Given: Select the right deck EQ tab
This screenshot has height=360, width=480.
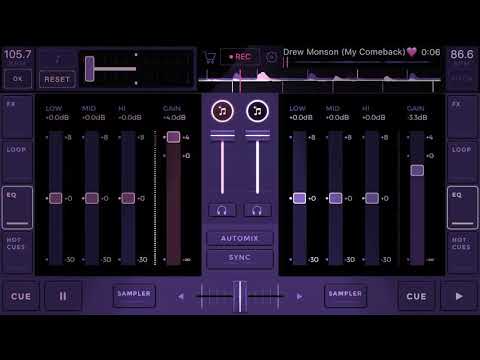Looking at the screenshot, I should click(462, 208).
